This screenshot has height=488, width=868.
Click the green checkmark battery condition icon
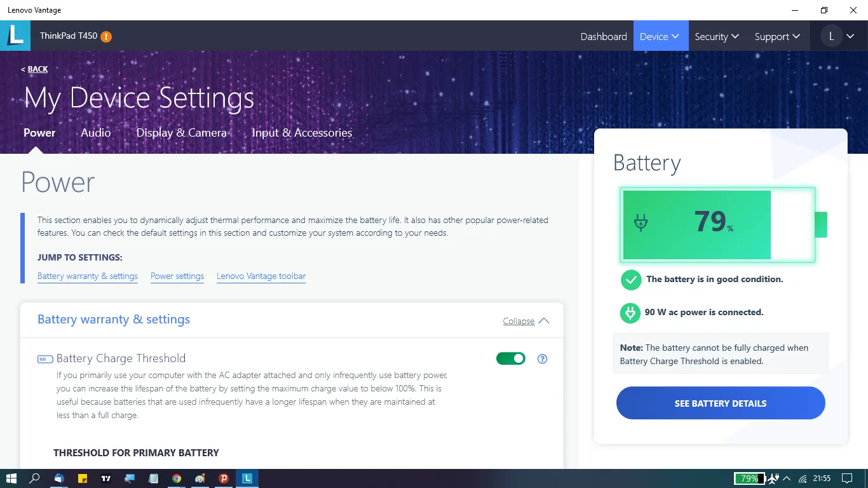pos(630,280)
